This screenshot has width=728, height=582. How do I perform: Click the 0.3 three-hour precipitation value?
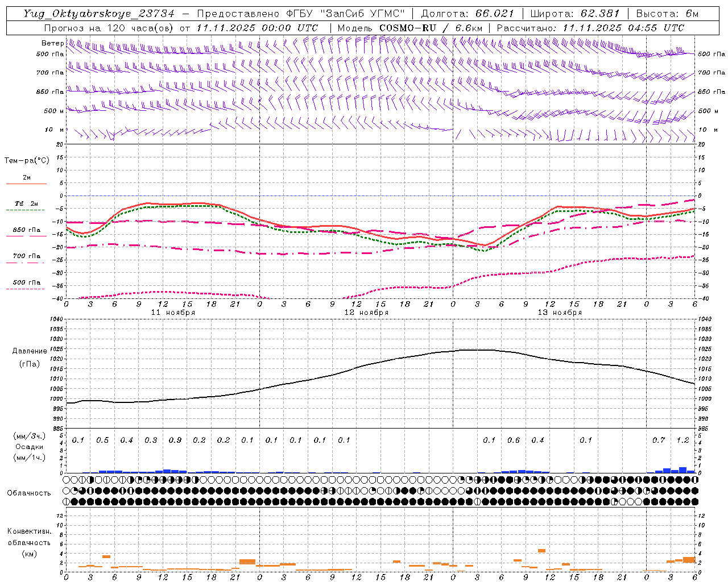(x=151, y=440)
